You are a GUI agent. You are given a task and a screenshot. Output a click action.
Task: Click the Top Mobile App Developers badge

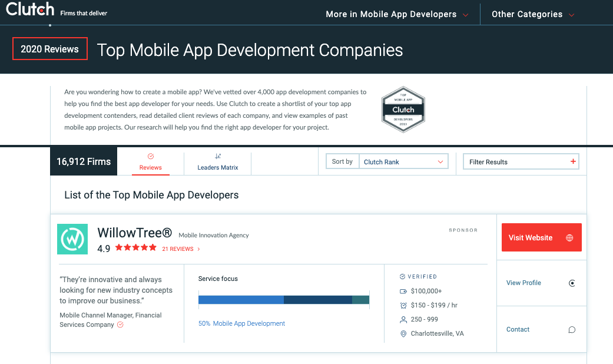pos(403,110)
